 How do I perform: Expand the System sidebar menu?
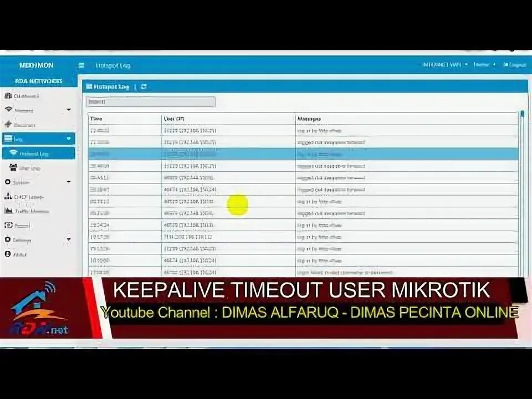[38, 182]
